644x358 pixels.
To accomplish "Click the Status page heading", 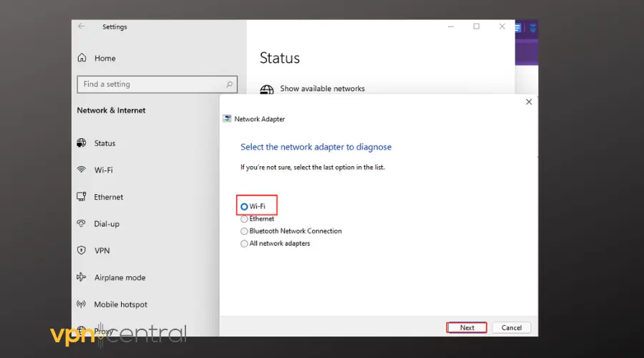I will click(280, 58).
